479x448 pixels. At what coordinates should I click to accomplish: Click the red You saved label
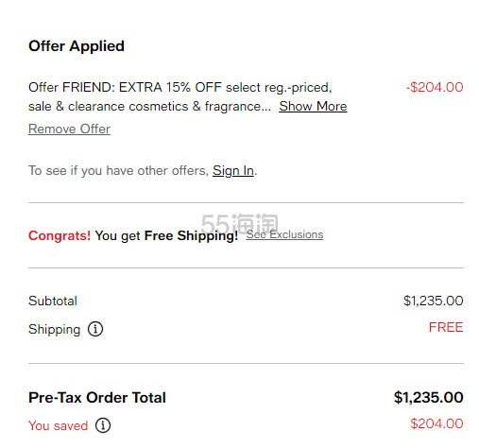(59, 425)
